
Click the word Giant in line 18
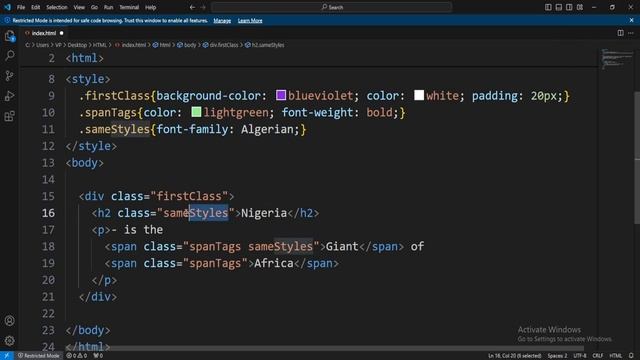(342, 247)
